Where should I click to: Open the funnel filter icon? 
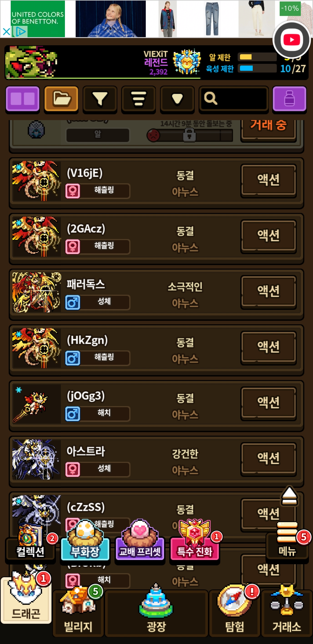click(x=100, y=99)
